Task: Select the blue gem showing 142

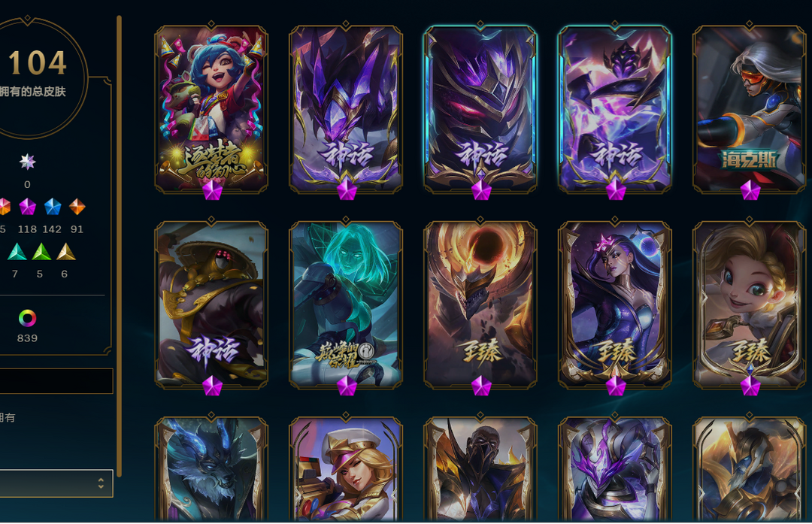Action: (x=53, y=207)
